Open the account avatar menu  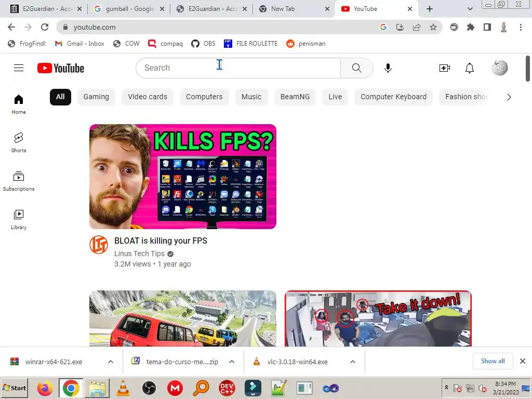click(500, 68)
